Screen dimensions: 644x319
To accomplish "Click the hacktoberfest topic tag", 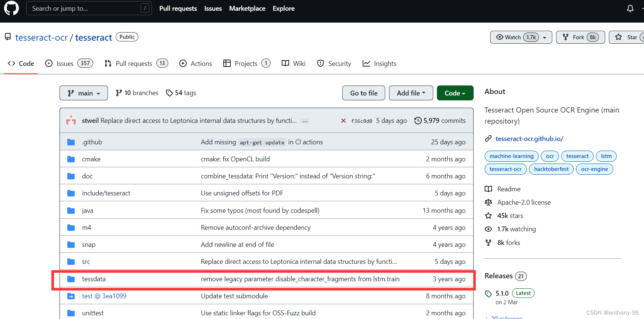I will [552, 169].
